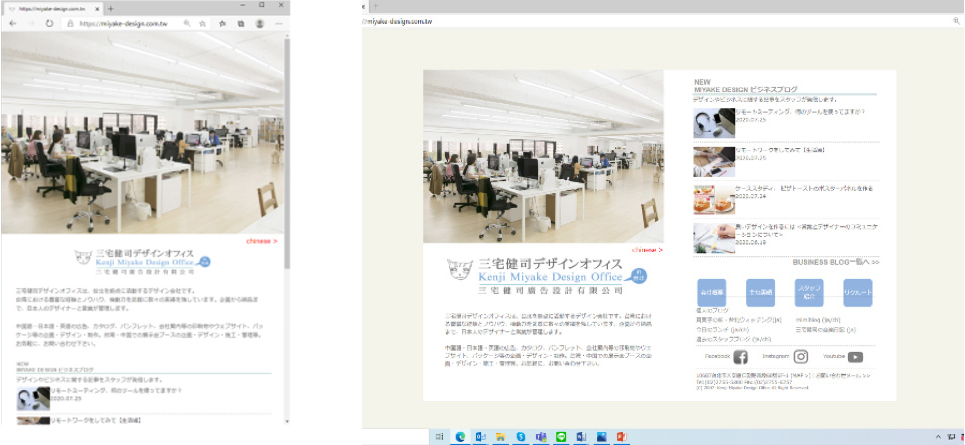Screen dimensions: 965x445
Task: Click the browser refresh icon
Action: point(49,22)
